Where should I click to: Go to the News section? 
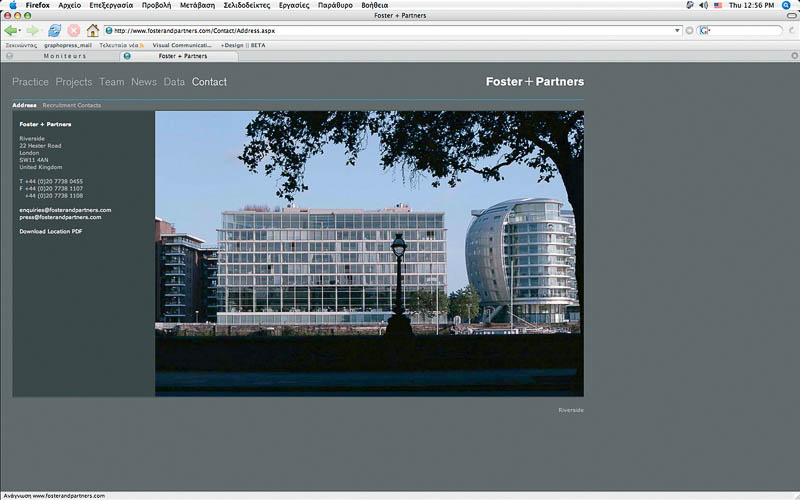(144, 82)
